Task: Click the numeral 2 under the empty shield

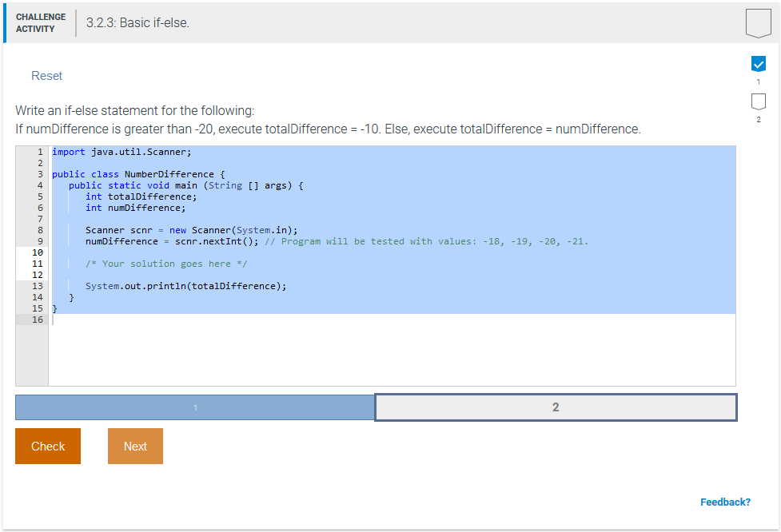Action: (x=757, y=119)
